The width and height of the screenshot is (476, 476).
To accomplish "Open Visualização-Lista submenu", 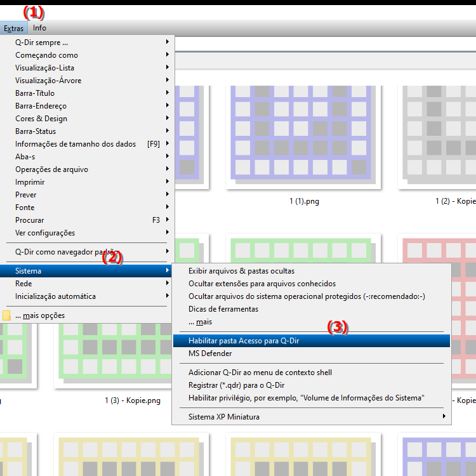I will [x=87, y=68].
